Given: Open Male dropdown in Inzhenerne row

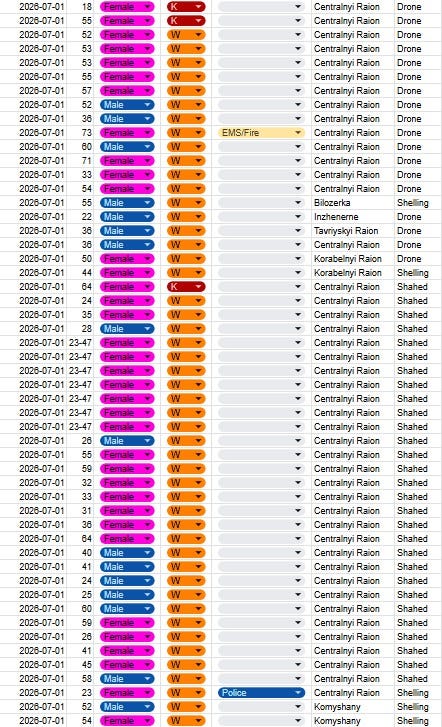Looking at the screenshot, I should tap(127, 217).
